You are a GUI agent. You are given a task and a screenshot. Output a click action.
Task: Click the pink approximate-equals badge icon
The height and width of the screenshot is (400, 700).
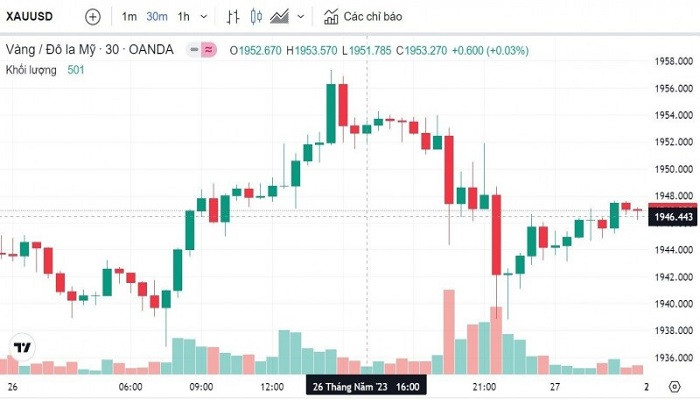(209, 50)
